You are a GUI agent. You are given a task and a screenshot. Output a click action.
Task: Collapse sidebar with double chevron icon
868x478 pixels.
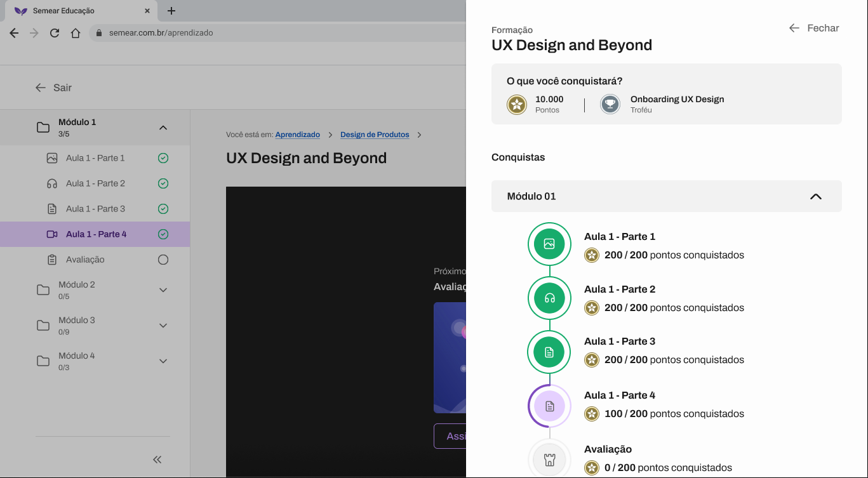pyautogui.click(x=157, y=460)
